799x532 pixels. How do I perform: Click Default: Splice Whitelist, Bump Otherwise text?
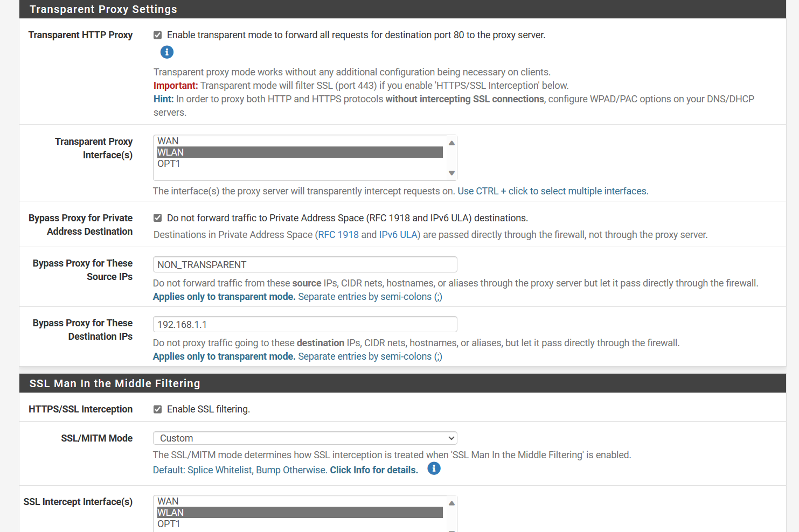[x=240, y=470]
